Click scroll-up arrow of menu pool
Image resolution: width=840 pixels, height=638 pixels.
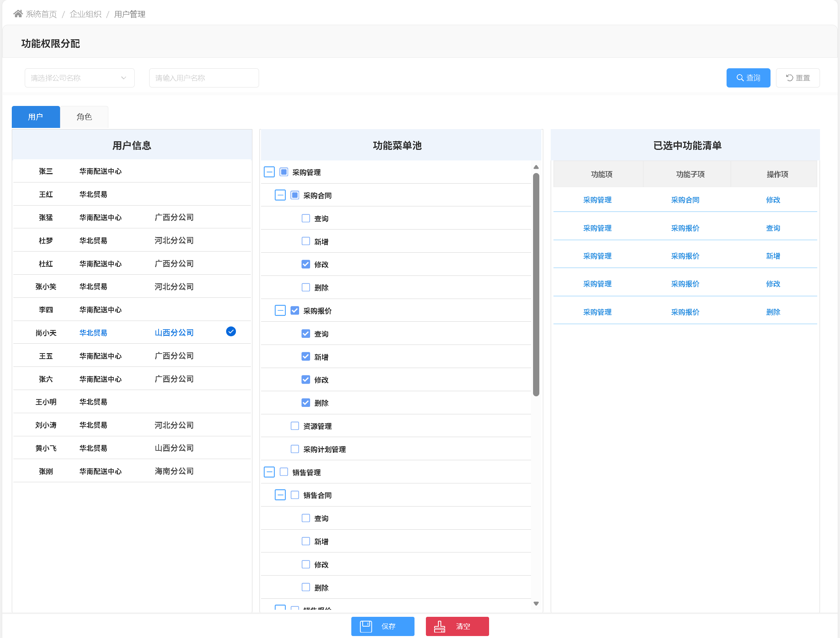pos(536,168)
